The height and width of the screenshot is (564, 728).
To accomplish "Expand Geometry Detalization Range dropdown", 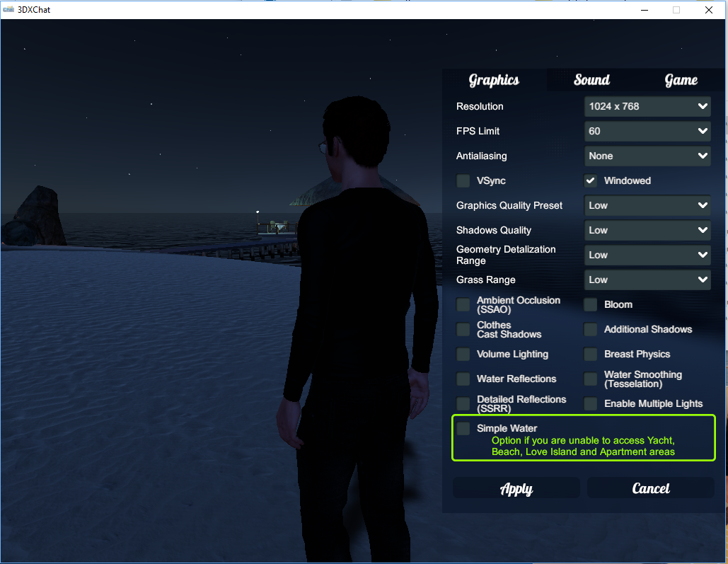I will point(647,255).
